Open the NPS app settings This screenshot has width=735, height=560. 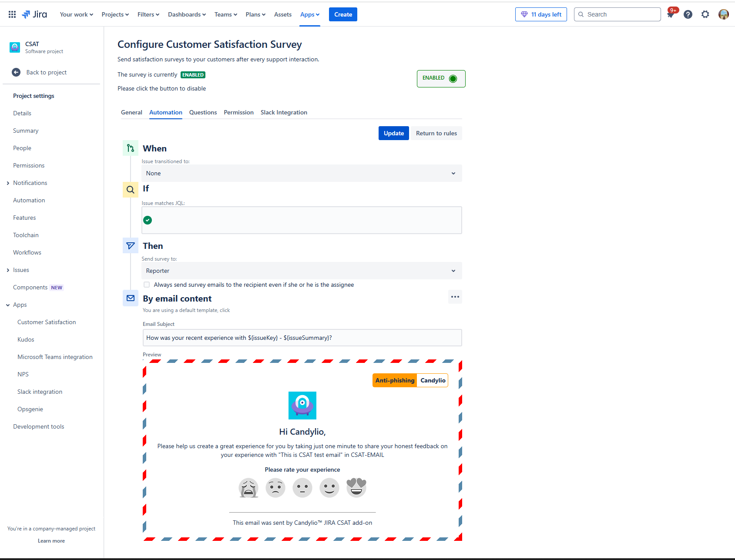tap(23, 374)
